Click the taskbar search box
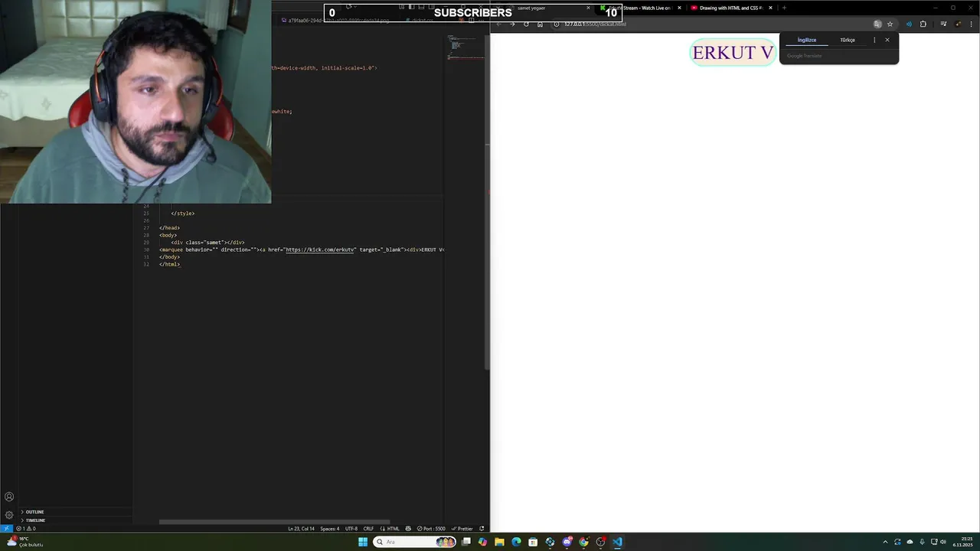 415,542
